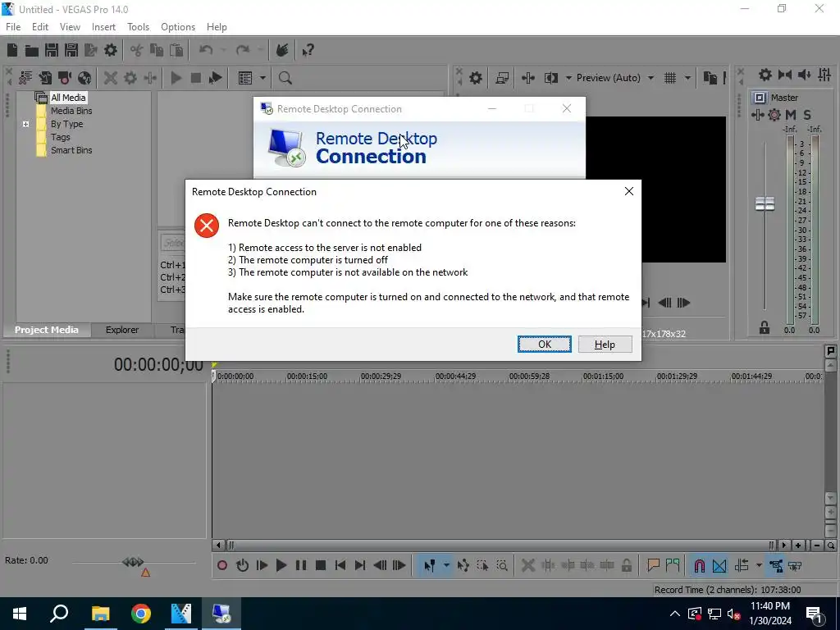Toggle the Master fader lock icon
The height and width of the screenshot is (630, 840).
tap(765, 327)
